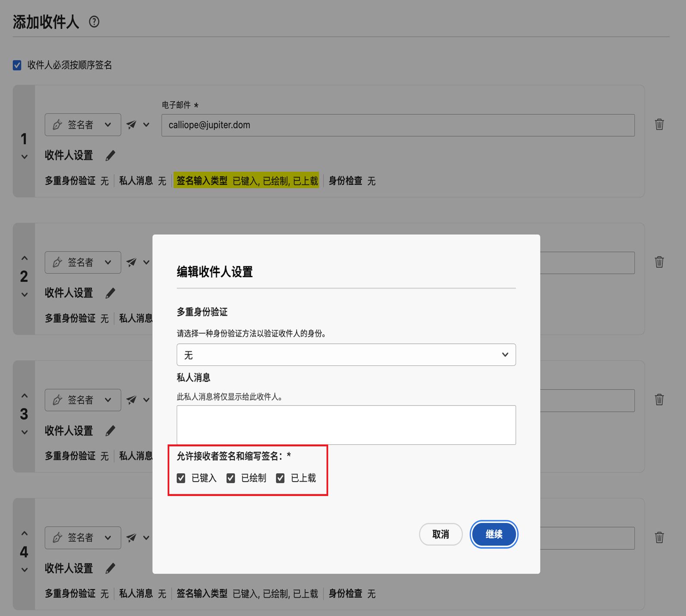
Task: Edit 收件人设置 pencil for recipient 4
Action: 111,569
